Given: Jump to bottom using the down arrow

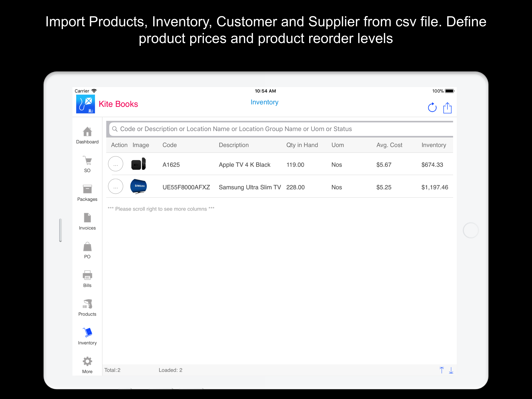Looking at the screenshot, I should click(x=451, y=370).
